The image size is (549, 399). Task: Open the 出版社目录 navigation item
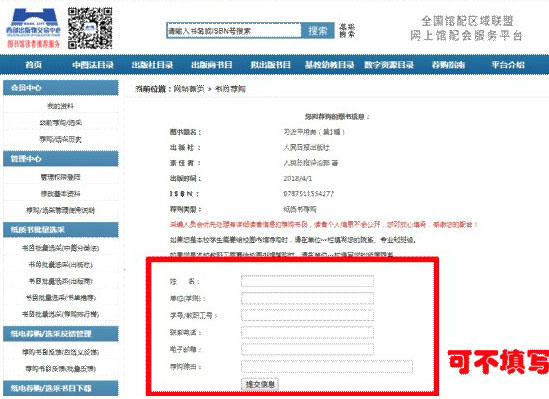click(x=152, y=65)
